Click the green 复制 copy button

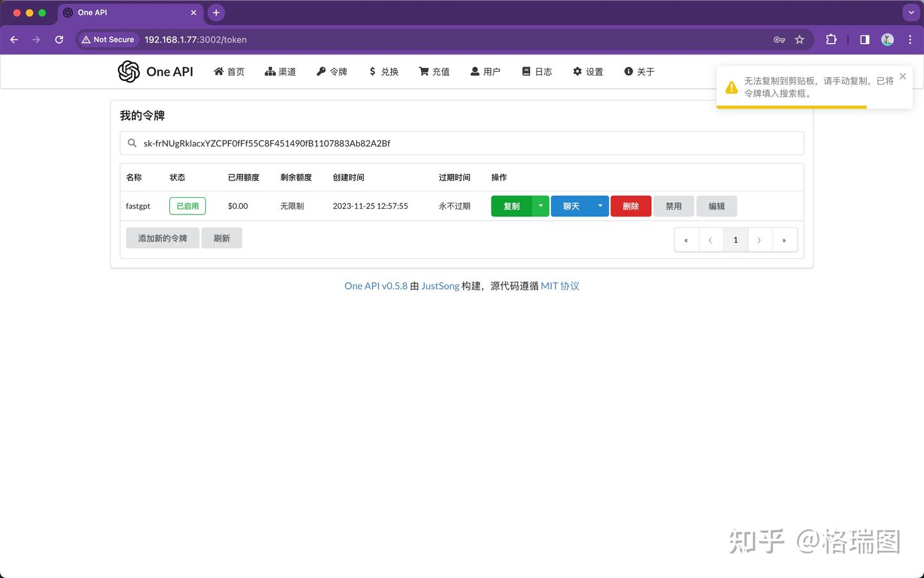coord(511,206)
